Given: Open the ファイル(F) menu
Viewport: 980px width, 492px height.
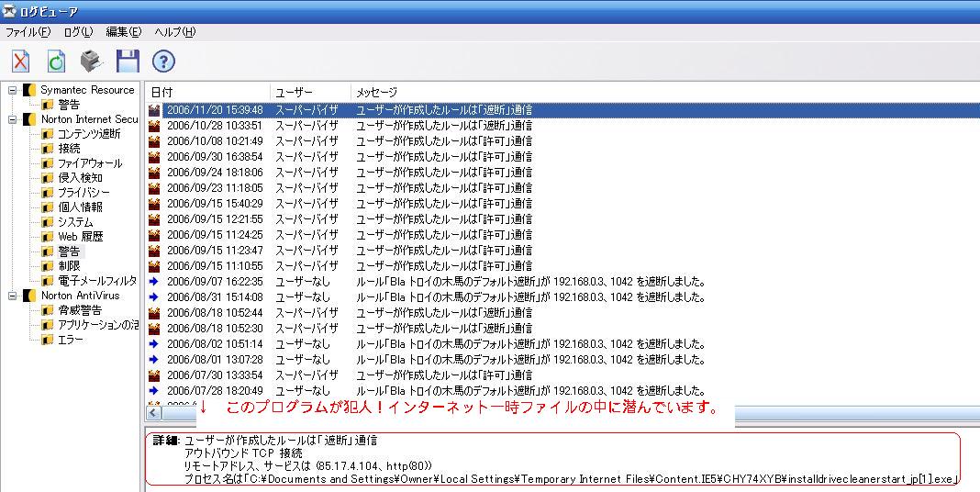Looking at the screenshot, I should pyautogui.click(x=28, y=32).
